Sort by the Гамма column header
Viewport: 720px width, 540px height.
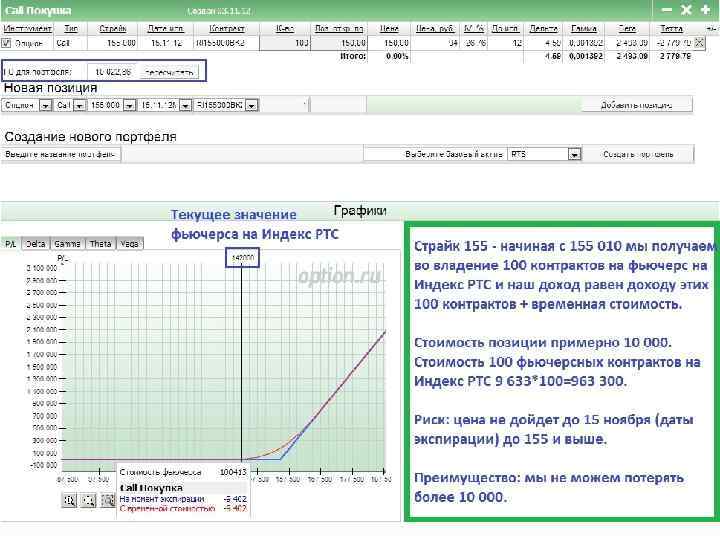point(584,28)
